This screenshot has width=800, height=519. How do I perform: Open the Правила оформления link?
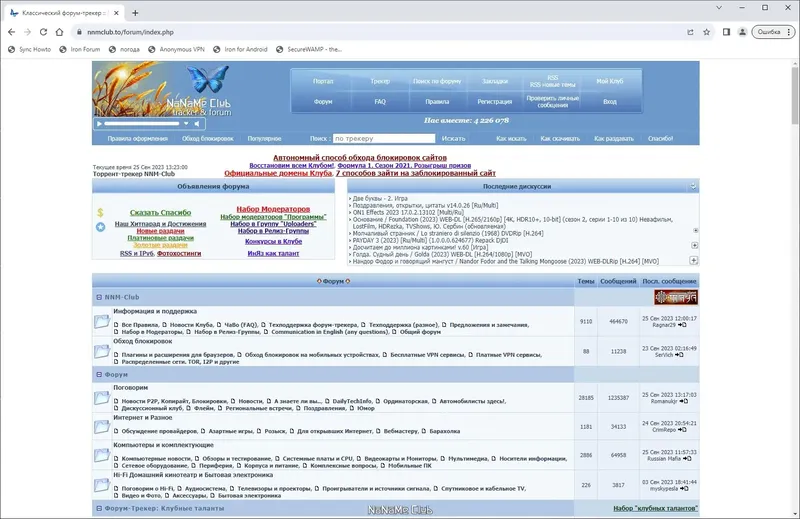click(137, 138)
